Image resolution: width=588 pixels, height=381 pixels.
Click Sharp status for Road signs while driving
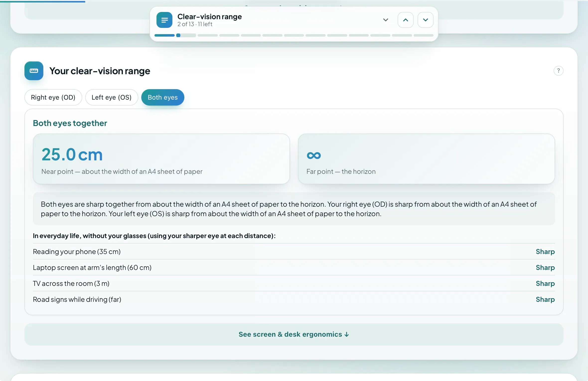click(x=545, y=299)
